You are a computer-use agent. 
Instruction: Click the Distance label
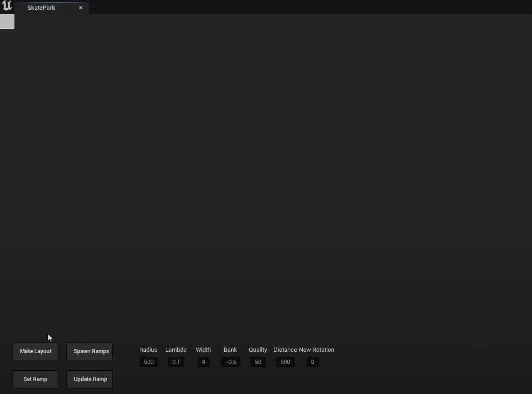point(285,349)
